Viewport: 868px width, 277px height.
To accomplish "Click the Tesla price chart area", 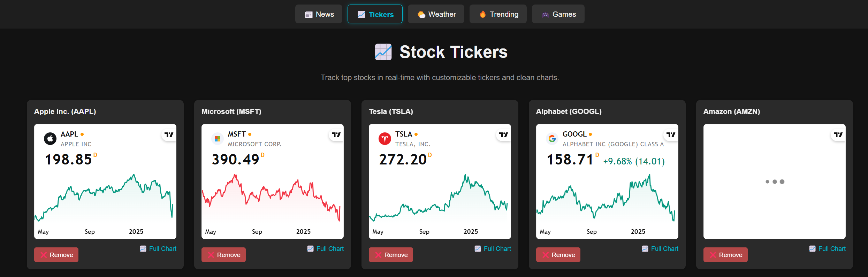I will coord(439,199).
